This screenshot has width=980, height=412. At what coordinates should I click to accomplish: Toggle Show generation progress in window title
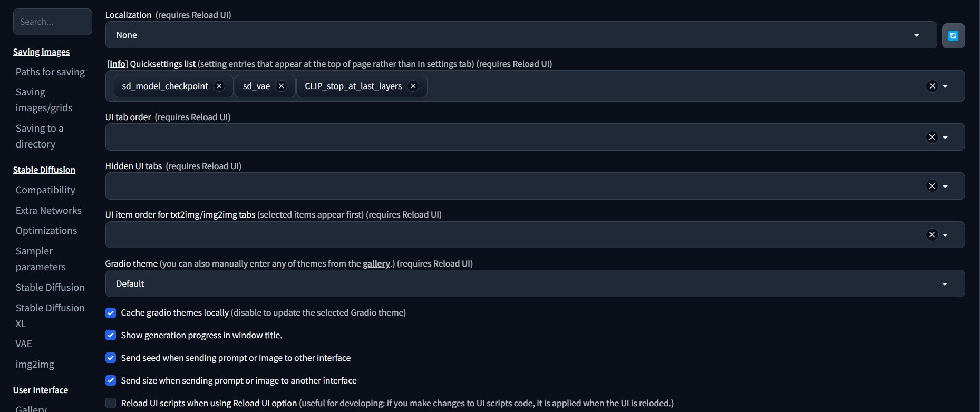click(111, 335)
